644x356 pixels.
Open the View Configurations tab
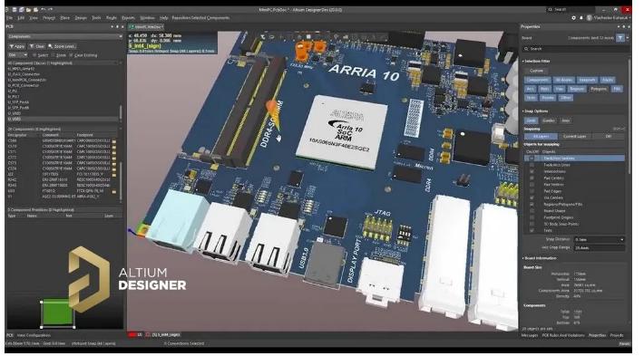click(34, 335)
